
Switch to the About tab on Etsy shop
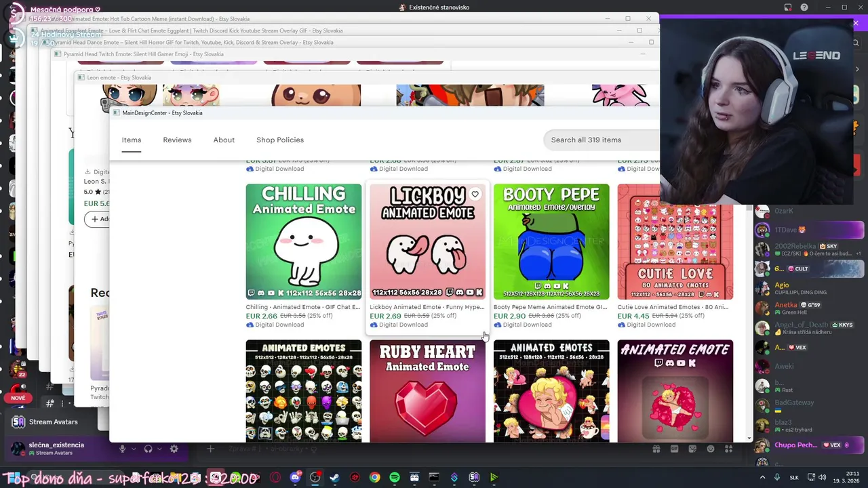click(224, 140)
